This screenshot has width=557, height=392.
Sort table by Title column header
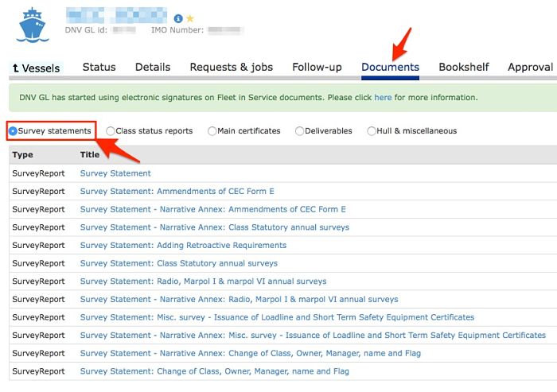(90, 155)
